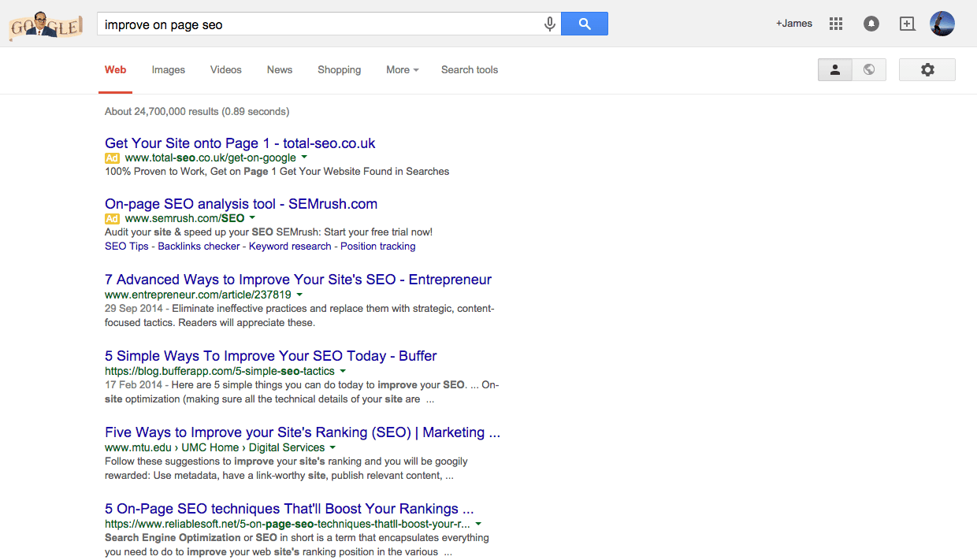Show private results person toggle
This screenshot has width=977, height=560.
(835, 69)
